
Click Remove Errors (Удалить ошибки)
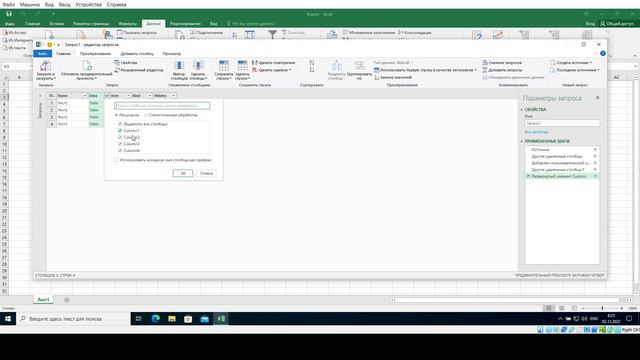pyautogui.click(x=271, y=70)
